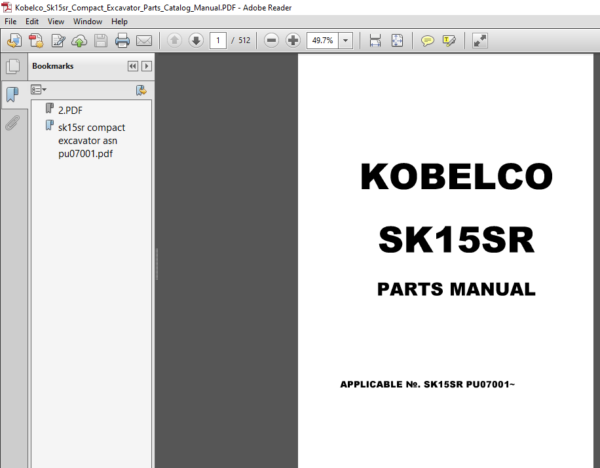
Task: Click the Fit Width scrolling icon
Action: 375,40
